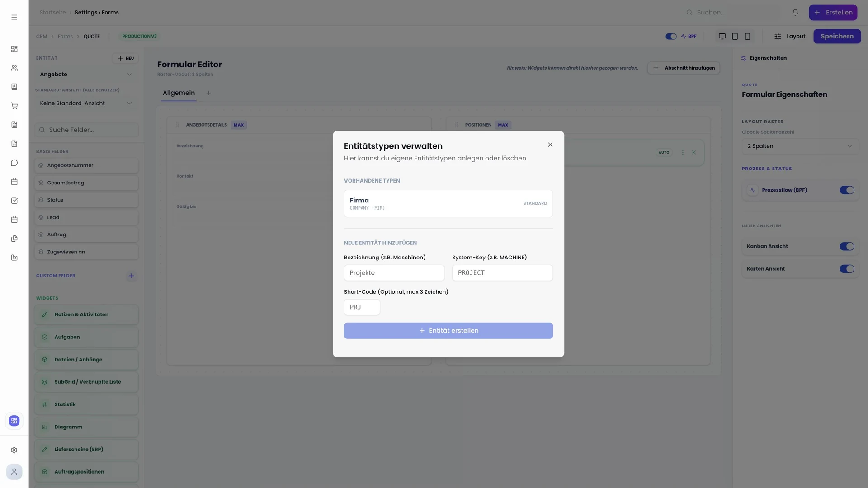Go to Startseite breadcrumb
The width and height of the screenshot is (868, 488).
point(52,13)
